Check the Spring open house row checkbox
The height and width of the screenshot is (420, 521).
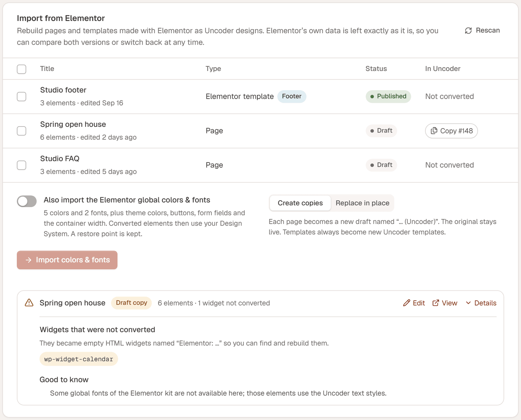tap(22, 131)
